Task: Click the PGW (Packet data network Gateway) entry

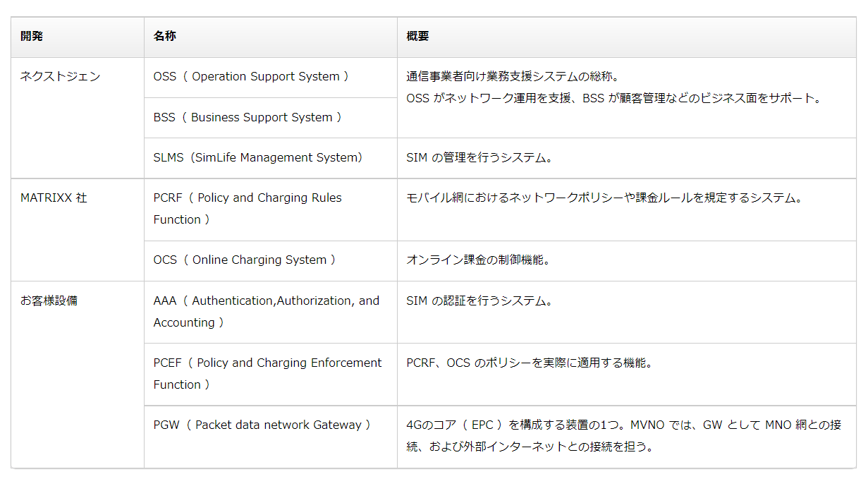Action: (x=262, y=425)
